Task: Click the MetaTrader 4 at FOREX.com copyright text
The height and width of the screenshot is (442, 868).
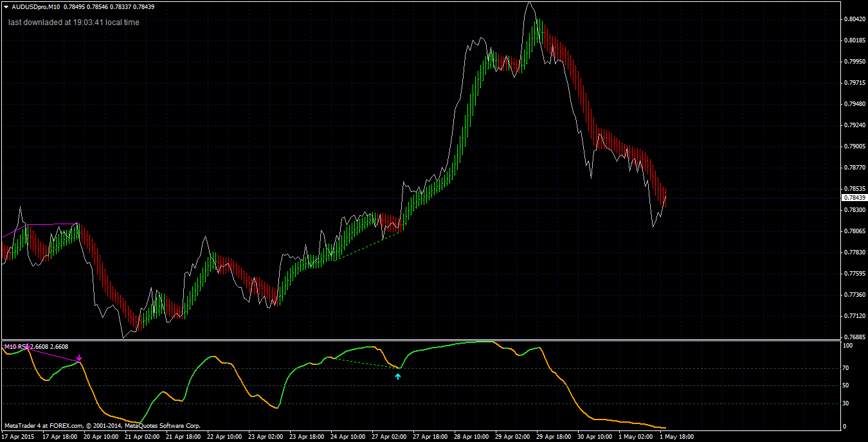Action: click(102, 425)
